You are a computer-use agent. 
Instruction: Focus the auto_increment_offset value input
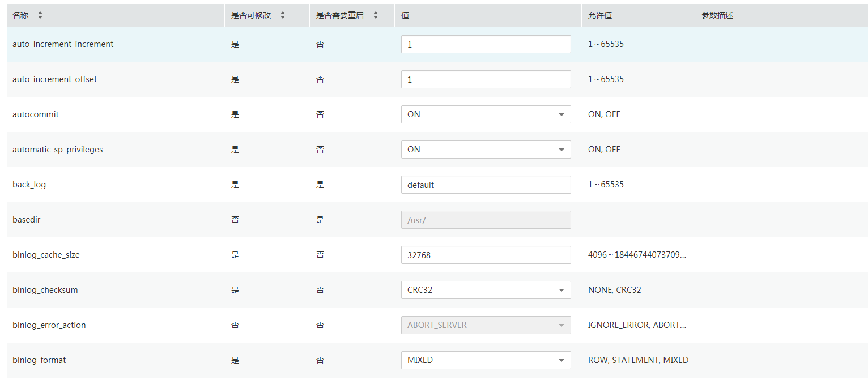486,79
